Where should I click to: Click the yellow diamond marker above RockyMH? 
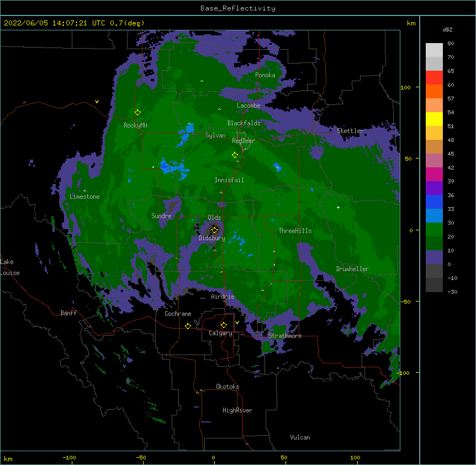tap(137, 113)
